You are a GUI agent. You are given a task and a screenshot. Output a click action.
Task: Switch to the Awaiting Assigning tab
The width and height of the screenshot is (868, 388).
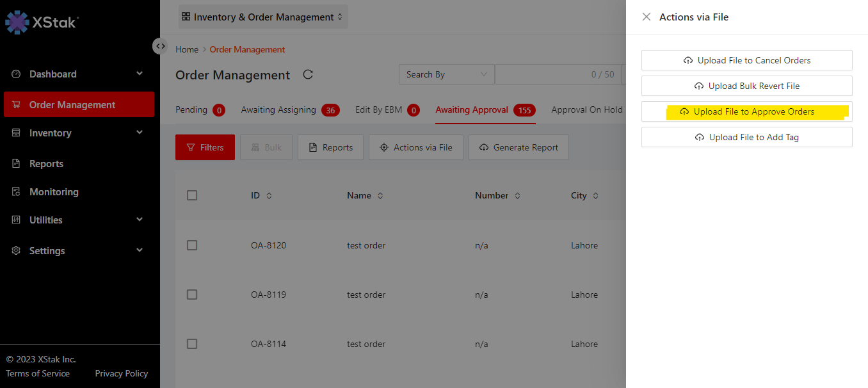tap(278, 110)
